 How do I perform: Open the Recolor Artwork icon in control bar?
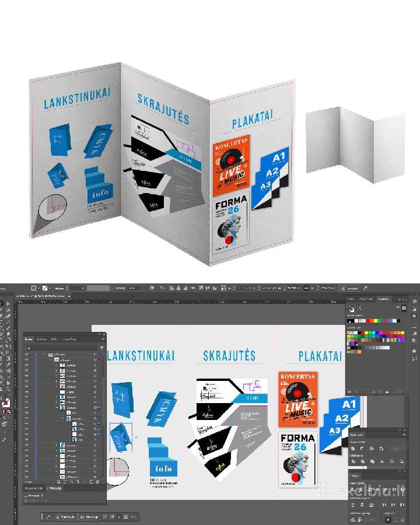click(152, 288)
